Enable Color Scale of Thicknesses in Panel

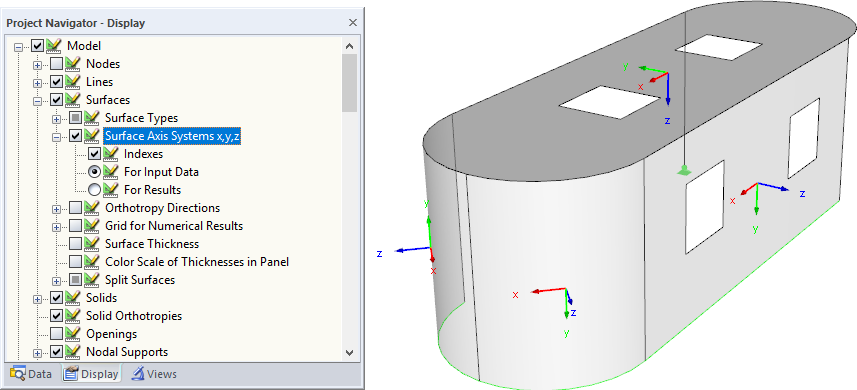coord(75,262)
